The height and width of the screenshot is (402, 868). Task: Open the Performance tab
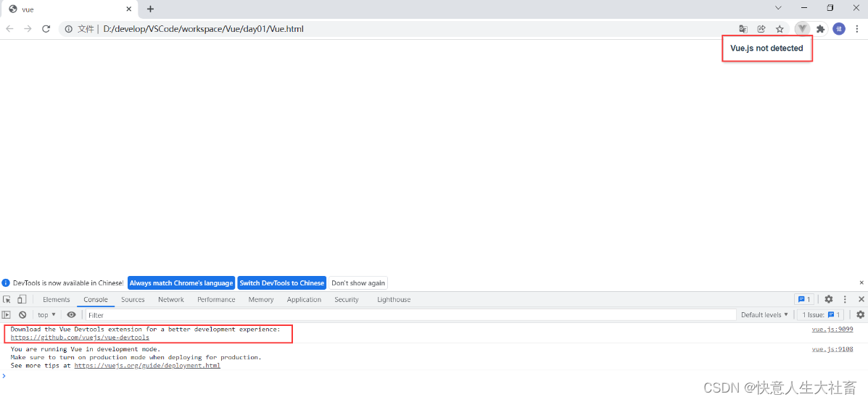pyautogui.click(x=216, y=299)
